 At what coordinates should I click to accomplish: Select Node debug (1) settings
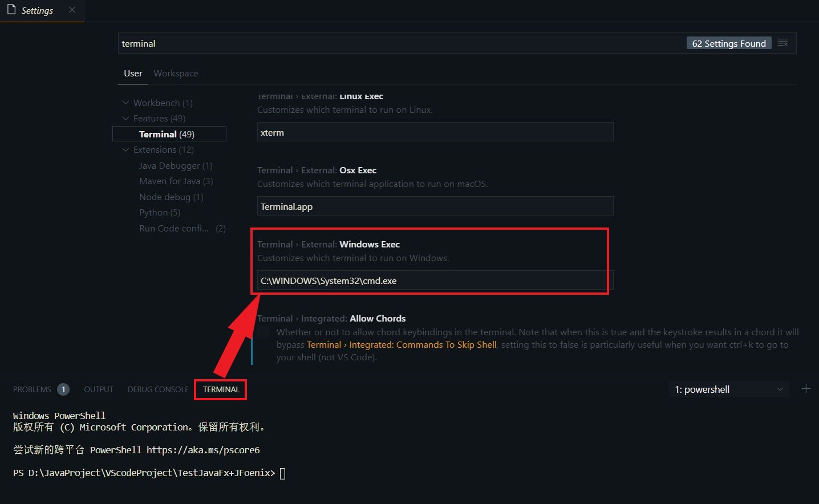[171, 197]
